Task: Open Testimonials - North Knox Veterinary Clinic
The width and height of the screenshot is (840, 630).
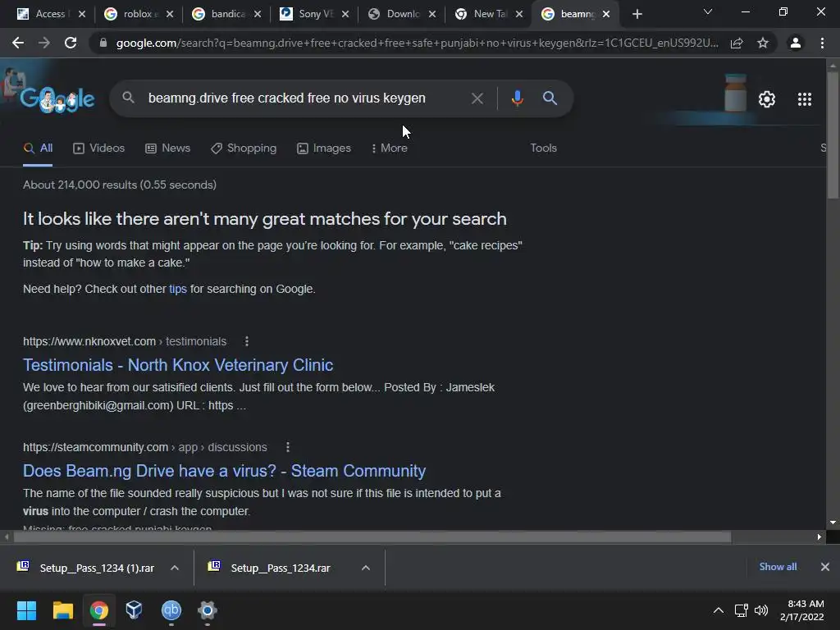Action: pyautogui.click(x=178, y=365)
